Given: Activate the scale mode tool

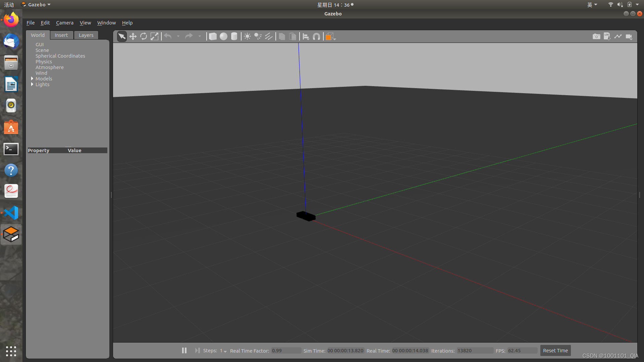Looking at the screenshot, I should pyautogui.click(x=154, y=36).
